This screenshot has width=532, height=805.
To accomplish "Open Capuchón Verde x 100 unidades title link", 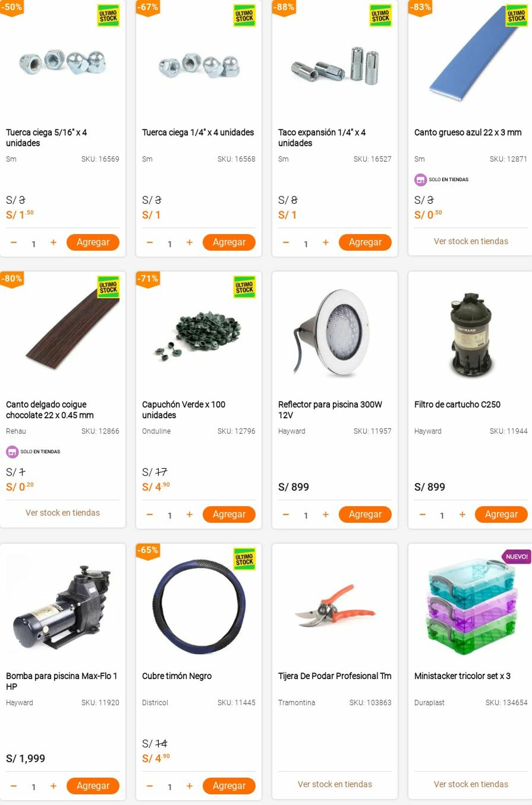I will pyautogui.click(x=183, y=410).
